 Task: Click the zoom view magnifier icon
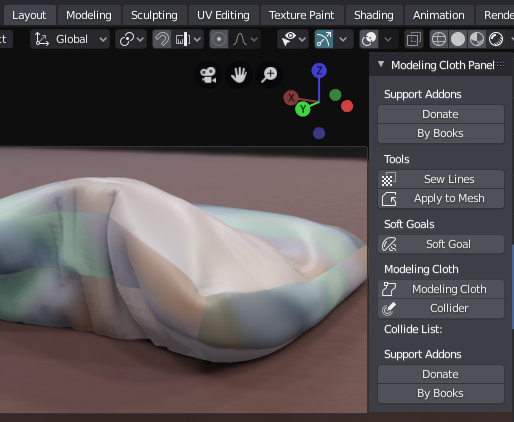(269, 75)
